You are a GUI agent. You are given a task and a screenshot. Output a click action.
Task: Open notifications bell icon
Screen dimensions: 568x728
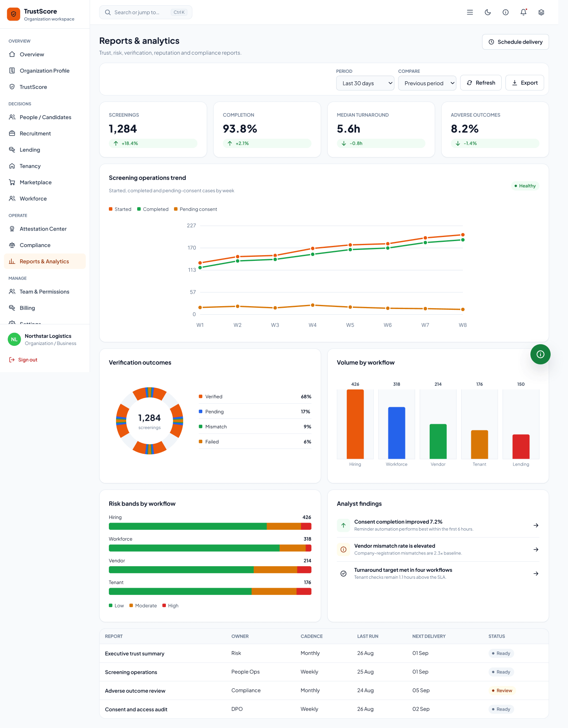point(523,12)
